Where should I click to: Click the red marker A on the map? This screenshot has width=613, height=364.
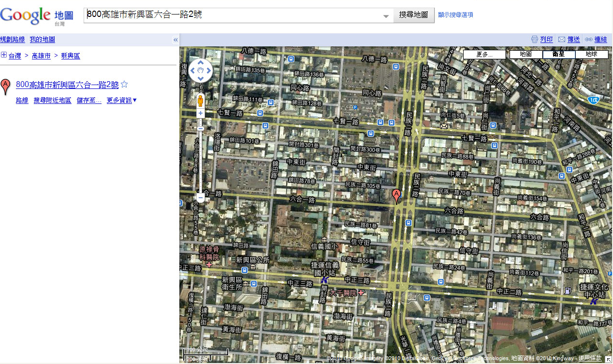[x=396, y=196]
